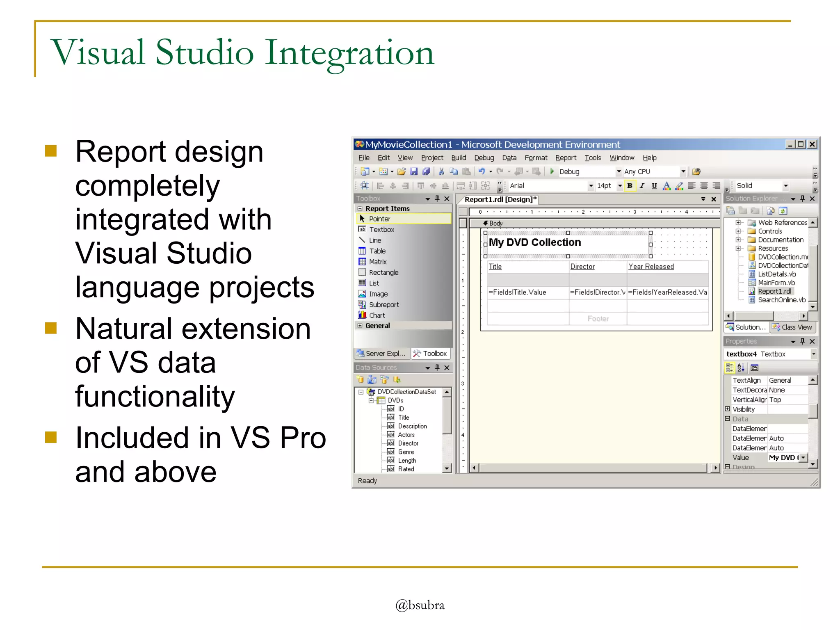Click the Align Text Right icon

pyautogui.click(x=716, y=186)
